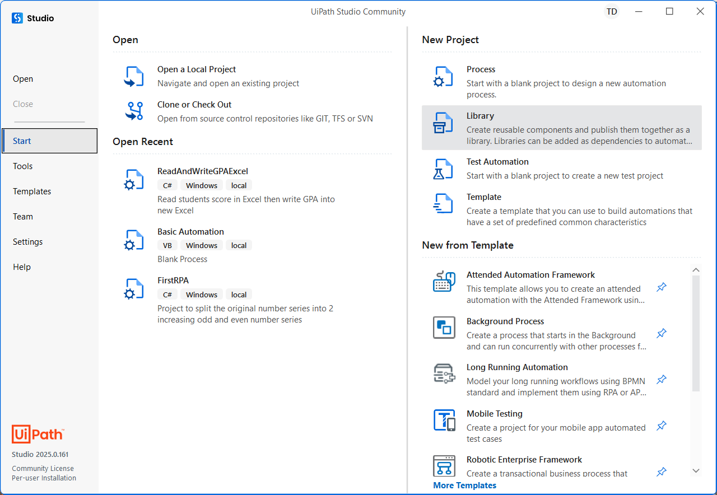This screenshot has height=495, width=717.
Task: Click the C# tag of ReadAndWriteGPAExcel
Action: coord(167,185)
